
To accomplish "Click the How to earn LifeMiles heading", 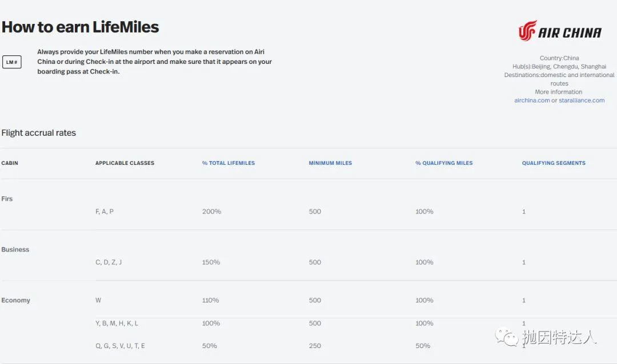I will (x=80, y=27).
